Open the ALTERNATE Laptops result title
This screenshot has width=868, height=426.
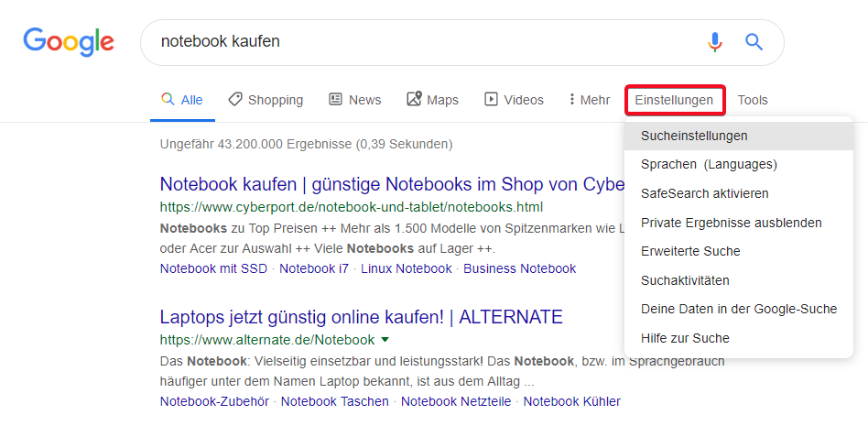click(x=361, y=317)
